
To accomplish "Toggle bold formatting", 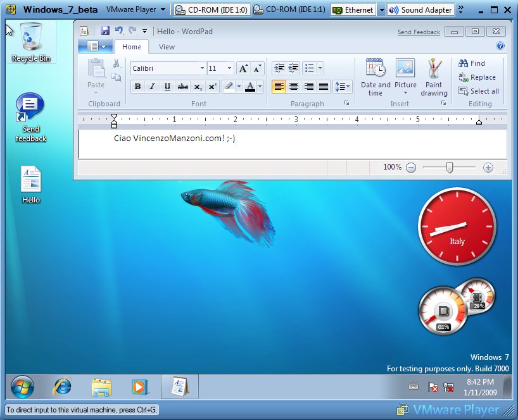I will tap(138, 87).
